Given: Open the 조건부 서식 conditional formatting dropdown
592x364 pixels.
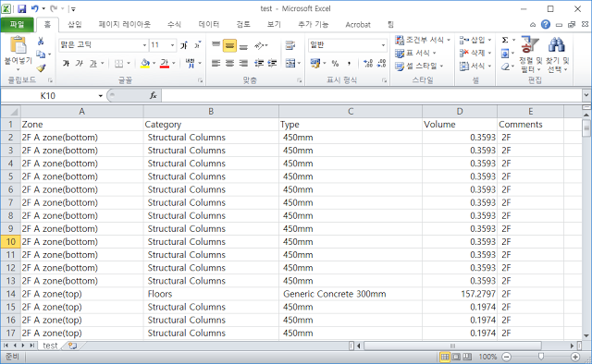Looking at the screenshot, I should pos(423,40).
